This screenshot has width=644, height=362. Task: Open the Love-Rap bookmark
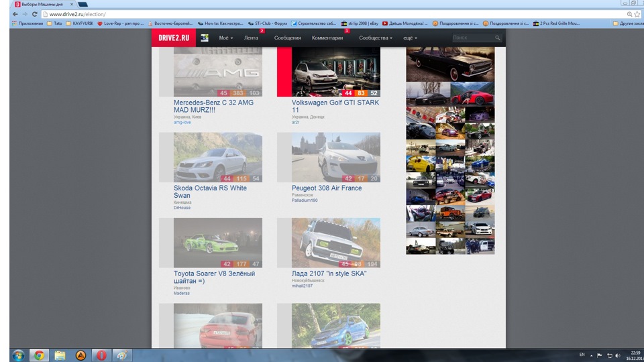[120, 23]
